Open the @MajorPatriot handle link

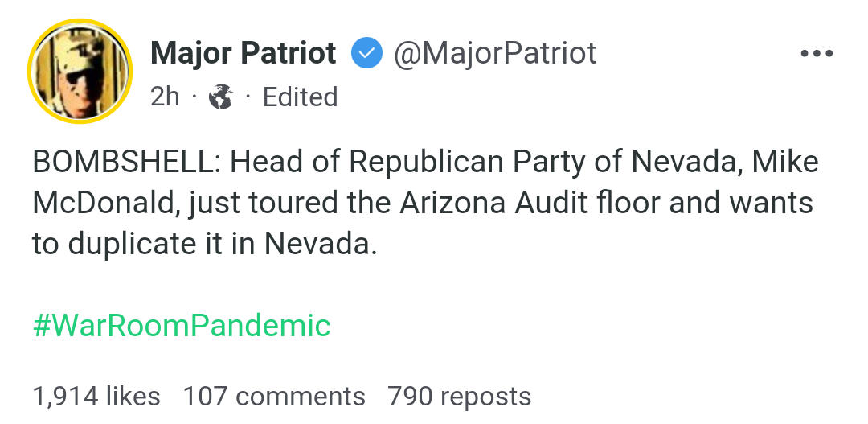coord(493,54)
